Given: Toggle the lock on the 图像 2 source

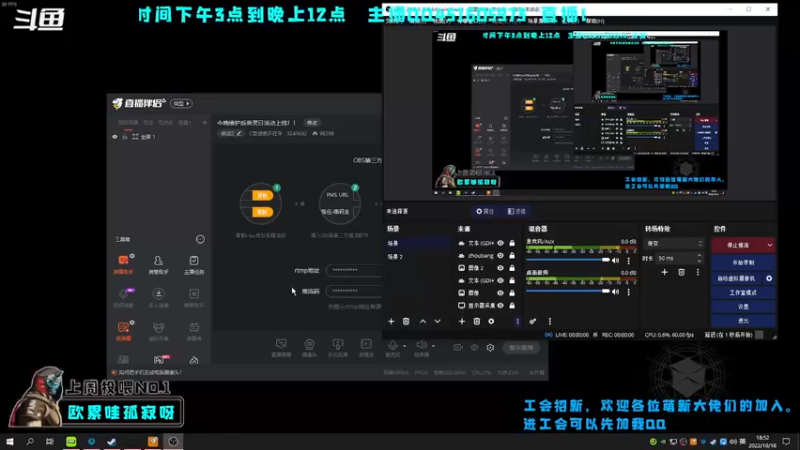Looking at the screenshot, I should click(x=512, y=268).
